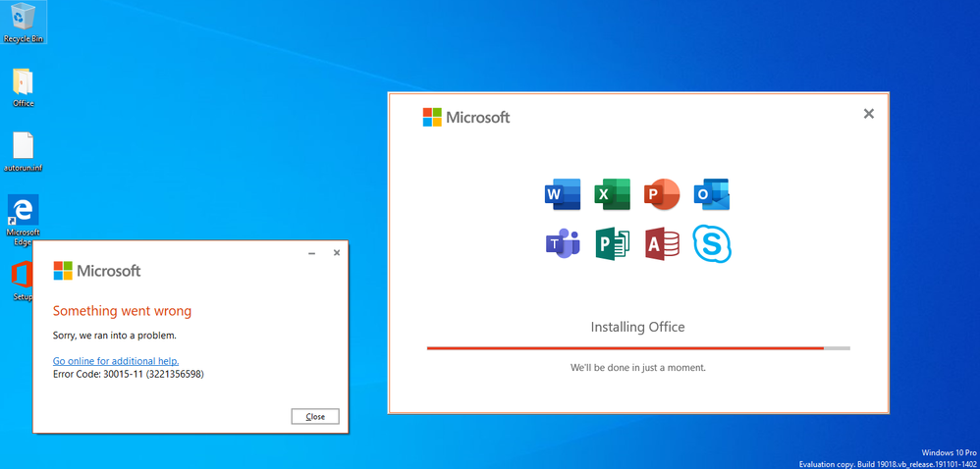Minimize the error dialog window
The image size is (980, 469).
click(x=312, y=253)
